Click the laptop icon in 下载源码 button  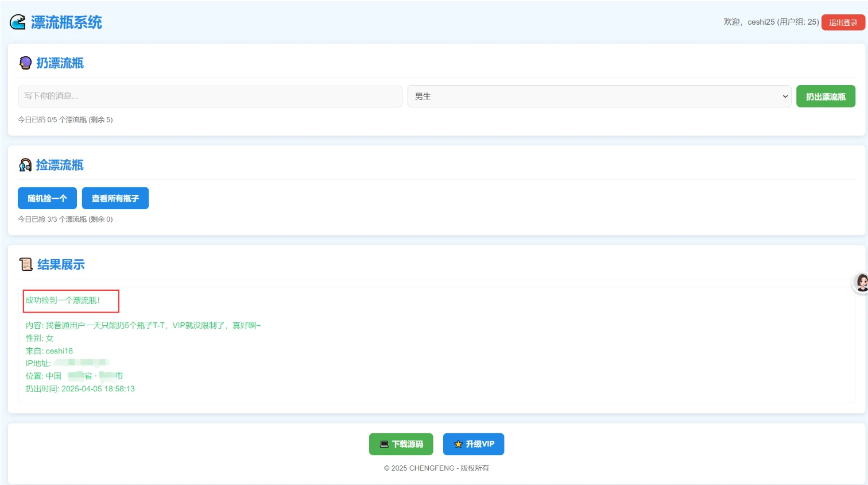384,444
